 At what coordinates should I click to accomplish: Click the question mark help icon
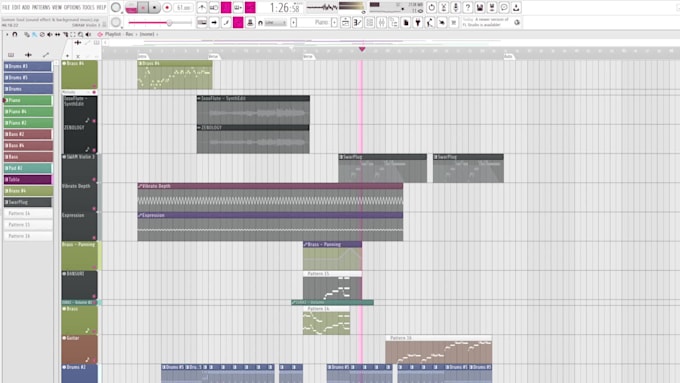point(468,7)
